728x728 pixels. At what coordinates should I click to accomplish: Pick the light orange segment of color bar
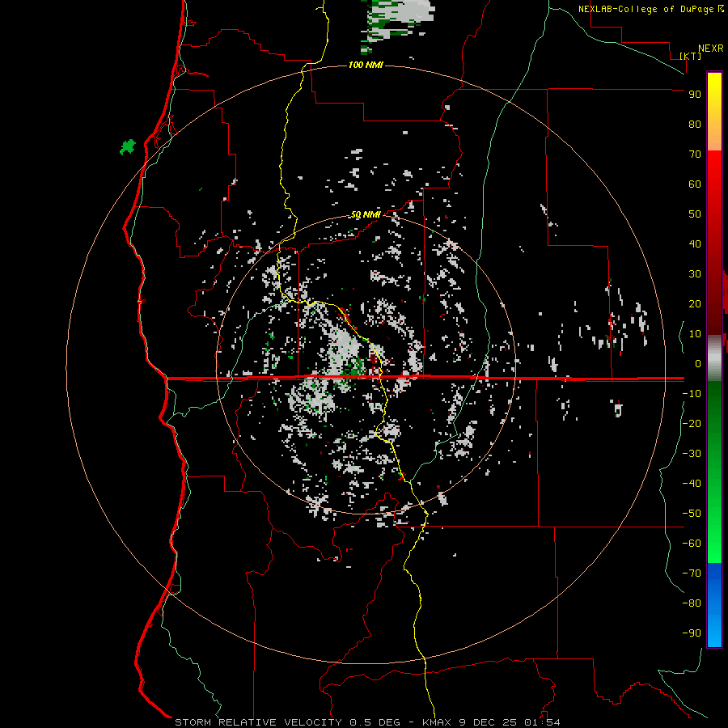pos(714,139)
